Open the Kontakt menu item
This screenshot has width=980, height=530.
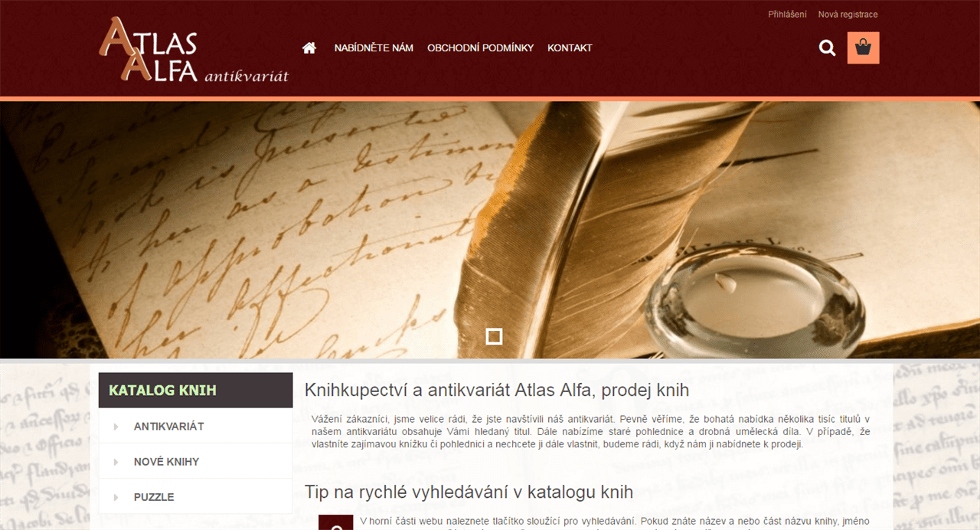570,47
